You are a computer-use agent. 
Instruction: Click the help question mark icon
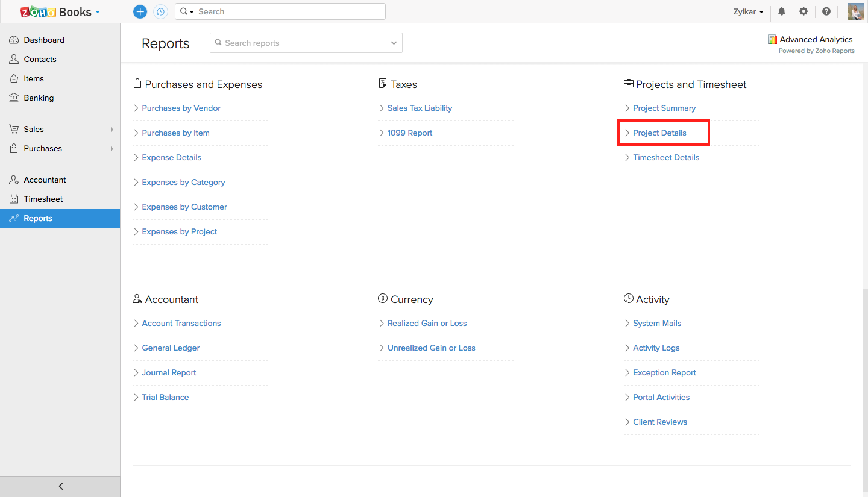click(x=826, y=11)
